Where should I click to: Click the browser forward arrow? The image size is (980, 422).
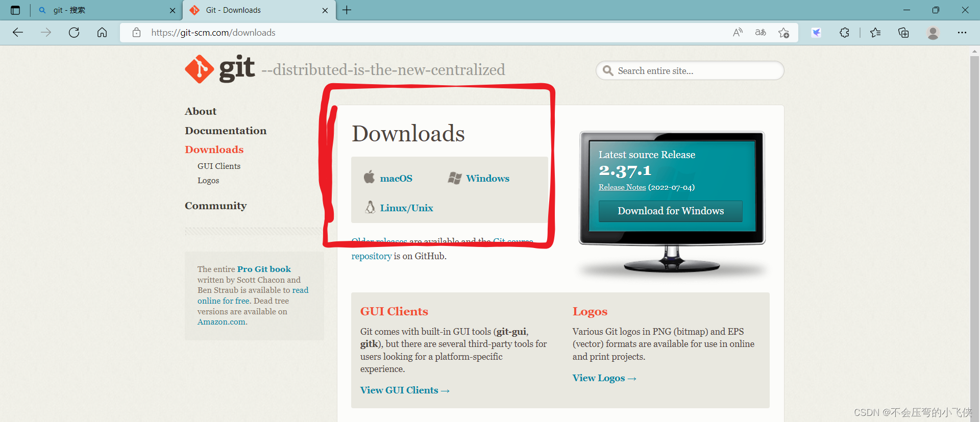(x=46, y=33)
